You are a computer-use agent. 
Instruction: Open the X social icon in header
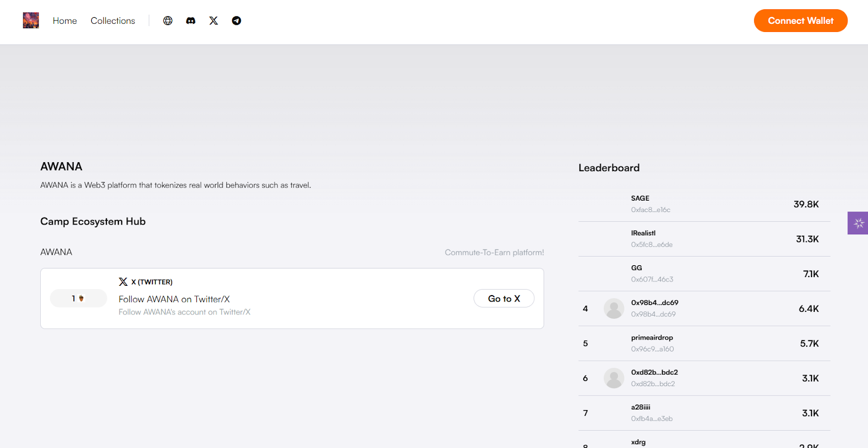click(x=214, y=21)
